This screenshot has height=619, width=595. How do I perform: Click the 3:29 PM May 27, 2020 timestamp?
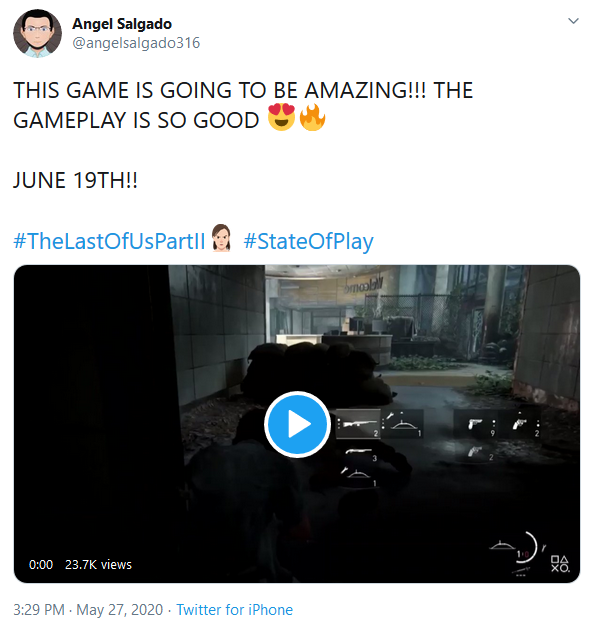(88, 610)
